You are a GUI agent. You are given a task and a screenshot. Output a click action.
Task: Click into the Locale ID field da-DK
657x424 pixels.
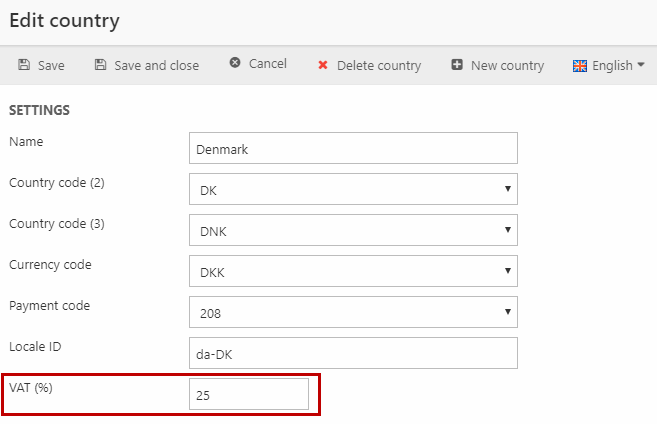point(352,353)
